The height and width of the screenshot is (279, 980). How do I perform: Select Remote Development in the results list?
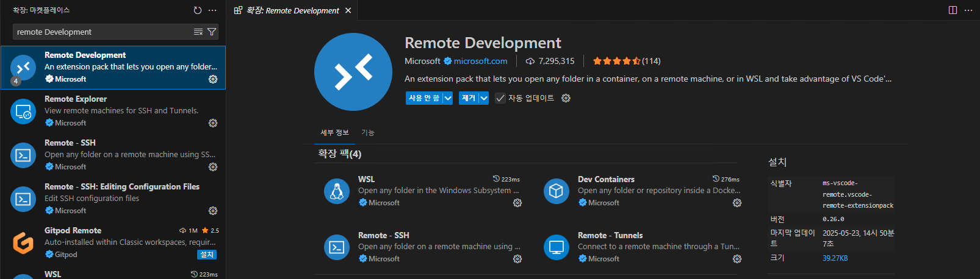pos(113,68)
